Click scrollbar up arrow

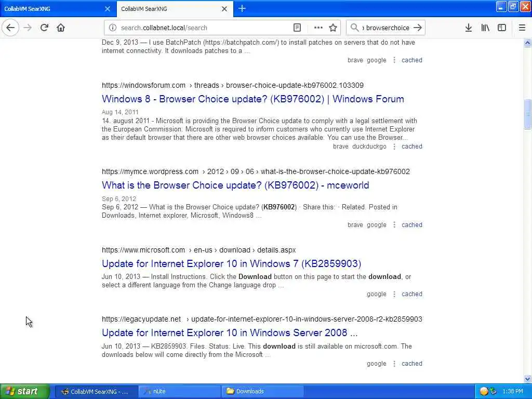coord(527,43)
